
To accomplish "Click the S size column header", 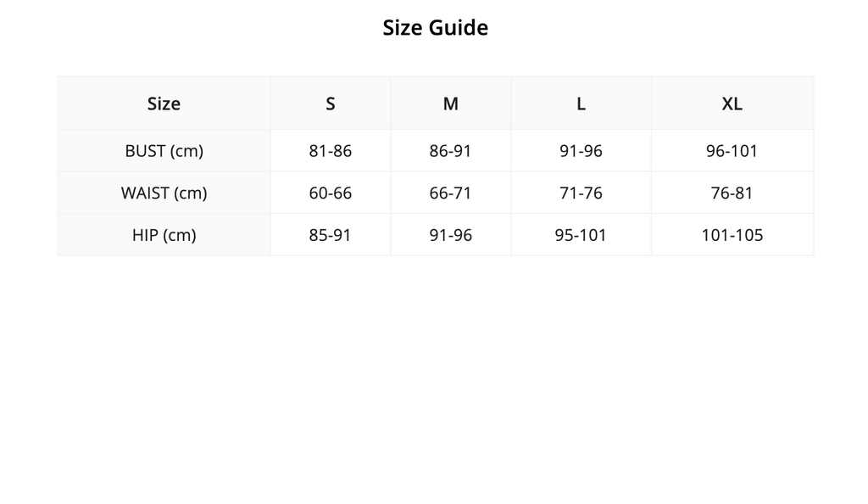I will [331, 104].
